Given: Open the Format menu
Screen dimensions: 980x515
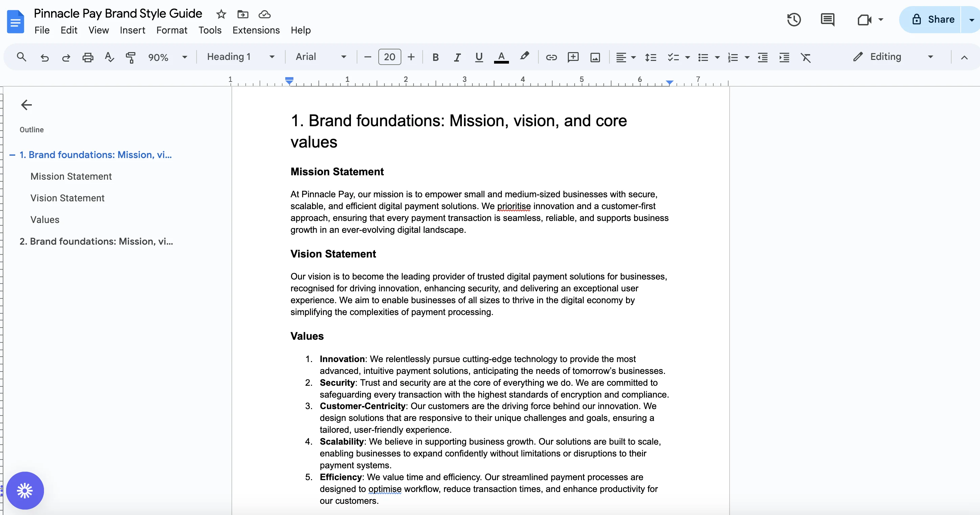Looking at the screenshot, I should coord(172,30).
